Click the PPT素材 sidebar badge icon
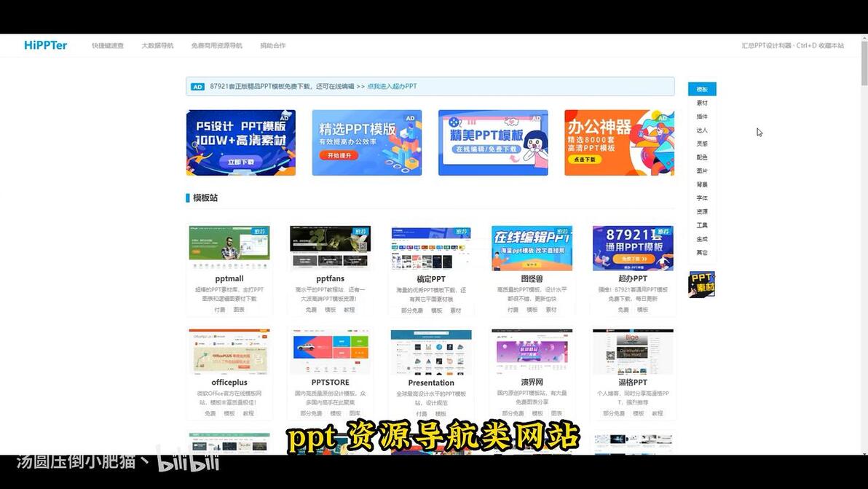Image resolution: width=868 pixels, height=489 pixels. [x=702, y=284]
